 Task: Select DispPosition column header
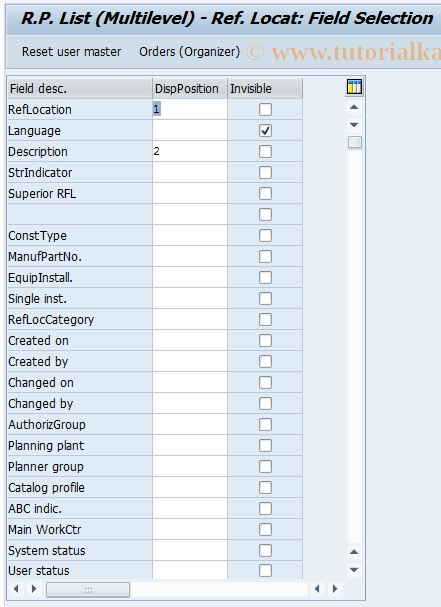[190, 89]
